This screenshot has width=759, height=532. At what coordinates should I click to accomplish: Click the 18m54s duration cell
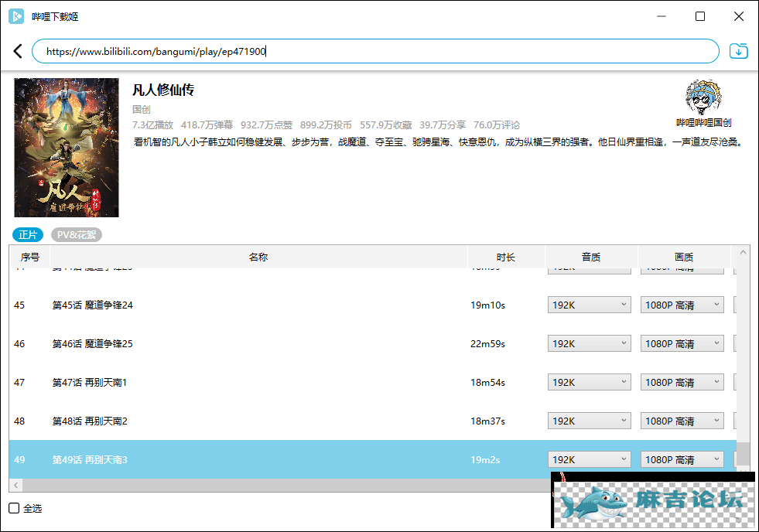487,383
